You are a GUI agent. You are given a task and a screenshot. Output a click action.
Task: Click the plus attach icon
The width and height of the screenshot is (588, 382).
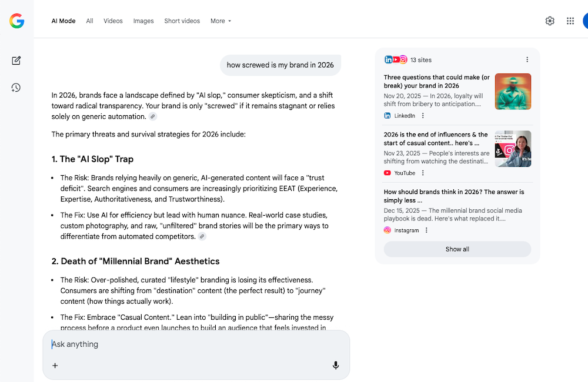click(55, 366)
